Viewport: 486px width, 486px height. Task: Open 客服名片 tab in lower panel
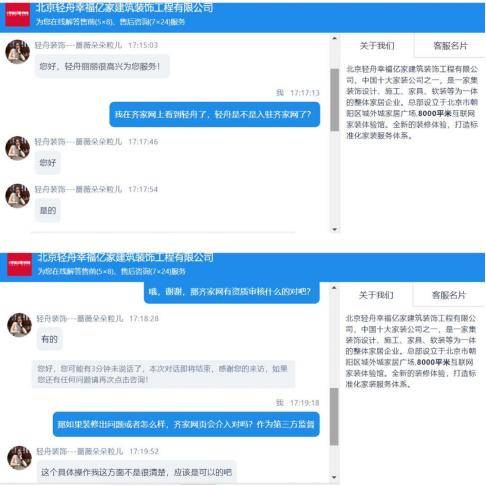[x=449, y=295]
